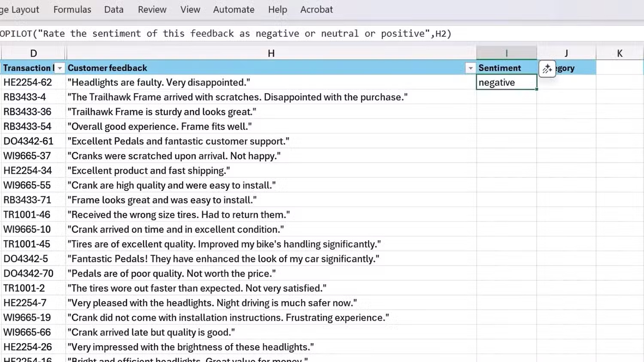Image resolution: width=644 pixels, height=362 pixels.
Task: Select column H header
Action: tap(271, 53)
